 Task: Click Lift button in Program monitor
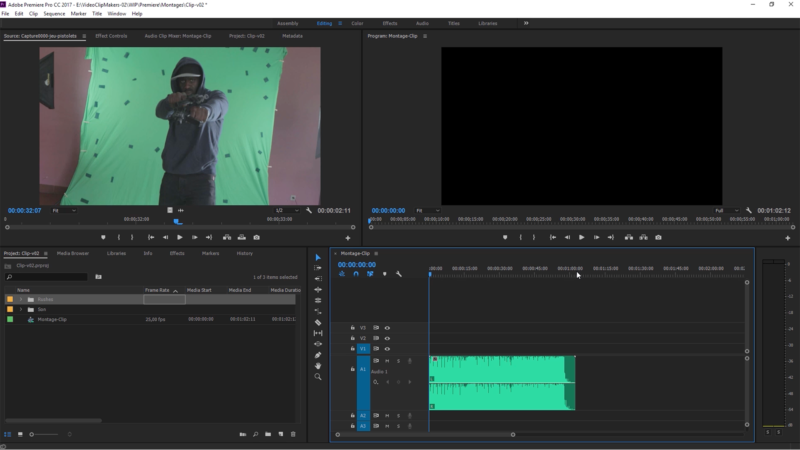[629, 237]
